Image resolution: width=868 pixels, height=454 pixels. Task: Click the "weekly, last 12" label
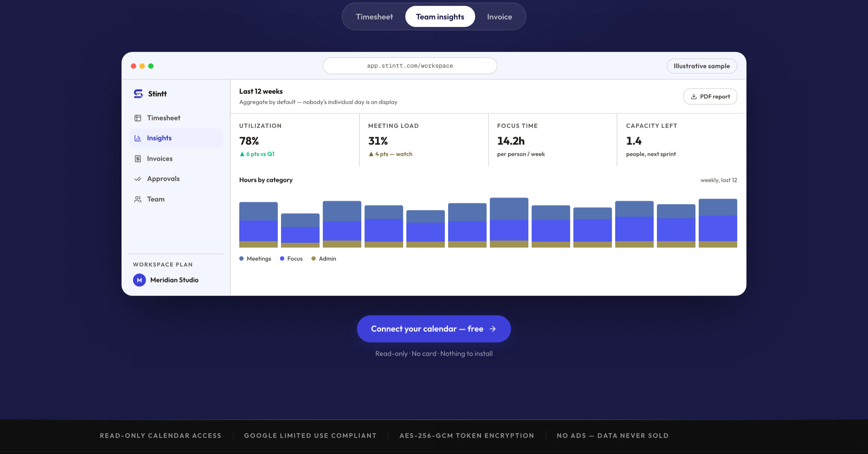(x=719, y=180)
